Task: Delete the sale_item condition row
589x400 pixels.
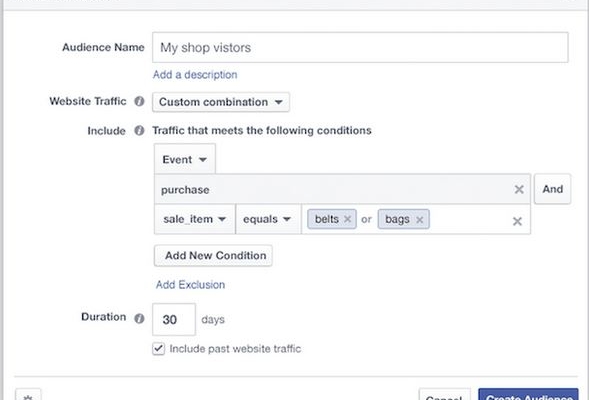Action: pyautogui.click(x=517, y=221)
